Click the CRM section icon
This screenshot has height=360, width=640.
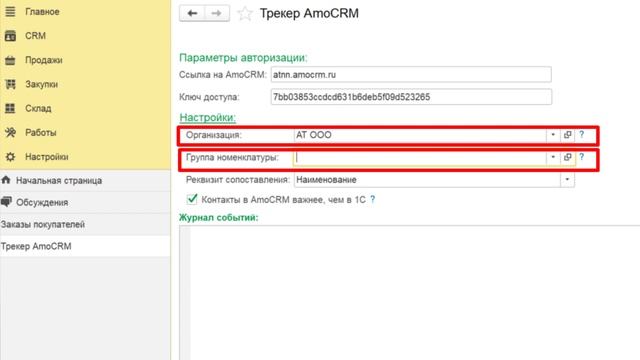[x=10, y=36]
